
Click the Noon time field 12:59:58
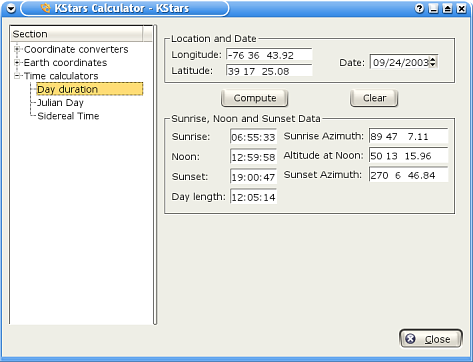(253, 157)
